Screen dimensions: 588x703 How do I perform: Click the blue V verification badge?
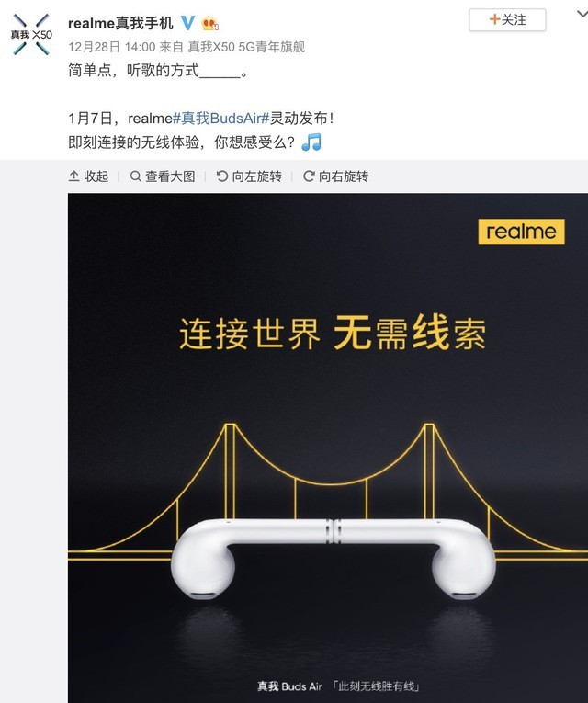187,23
